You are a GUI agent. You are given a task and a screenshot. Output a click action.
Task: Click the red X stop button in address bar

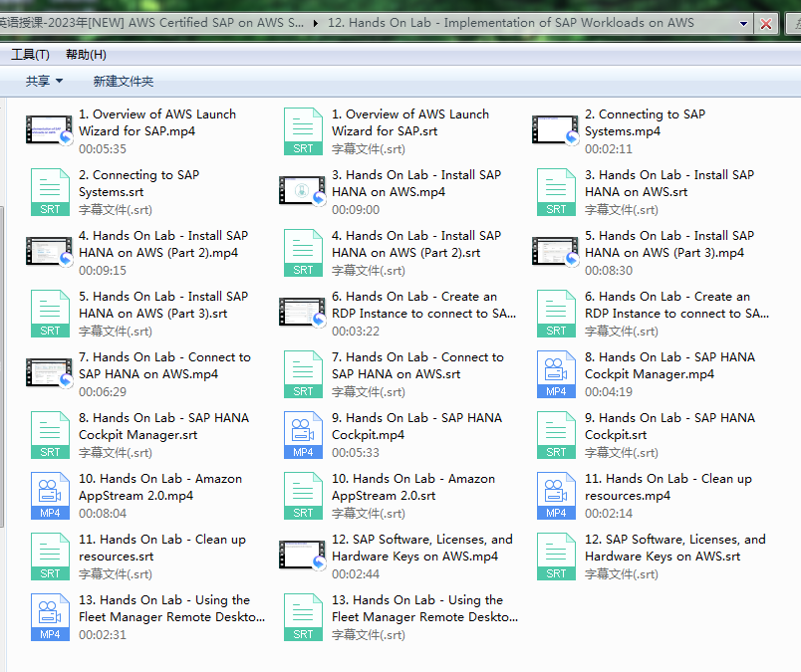point(766,24)
